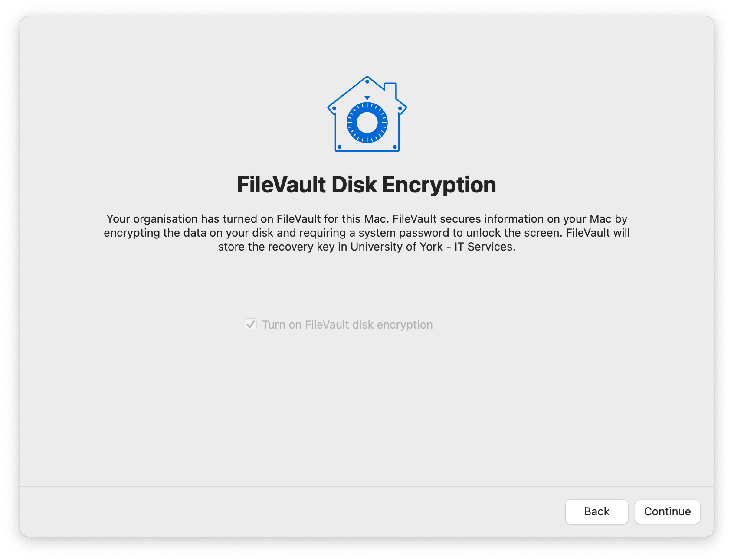Click the bottom-right rivet dot of the house icon

395,147
